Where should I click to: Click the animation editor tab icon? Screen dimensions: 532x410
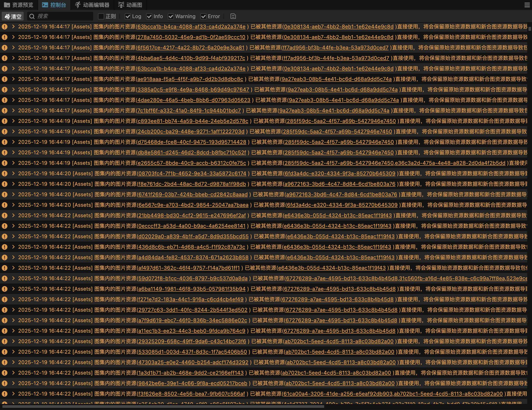tap(78, 5)
